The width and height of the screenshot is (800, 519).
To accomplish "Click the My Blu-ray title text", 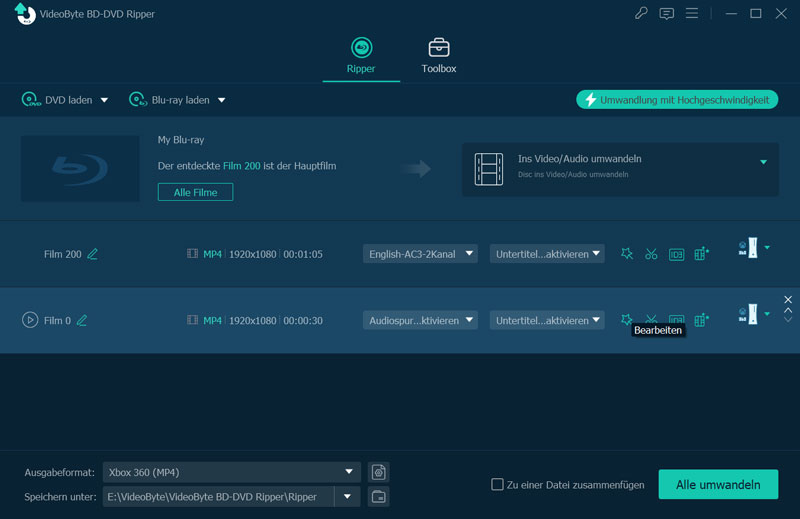I will click(x=181, y=140).
